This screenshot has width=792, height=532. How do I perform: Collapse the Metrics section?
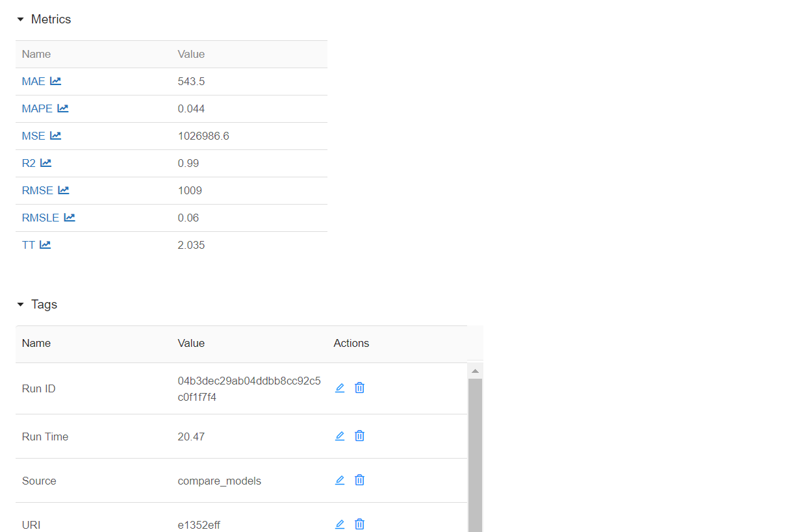pos(20,19)
